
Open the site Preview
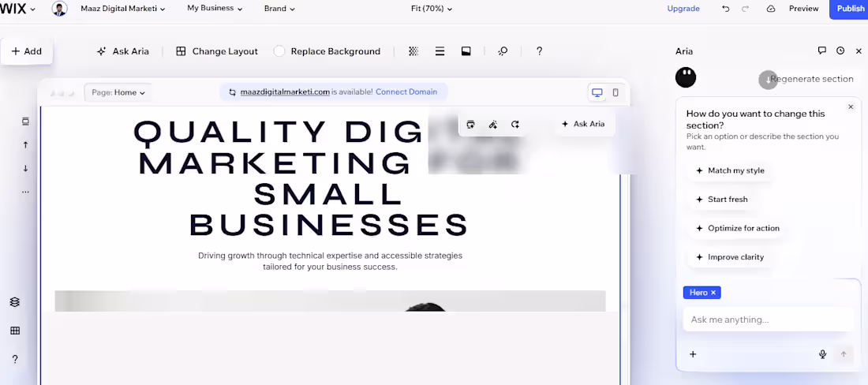(804, 9)
